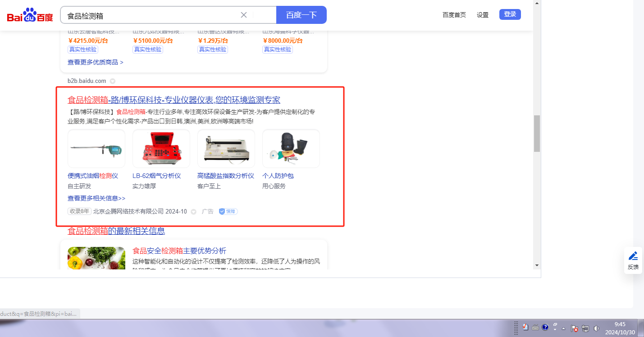
Task: Click the scrollbar up arrow
Action: [537, 3]
